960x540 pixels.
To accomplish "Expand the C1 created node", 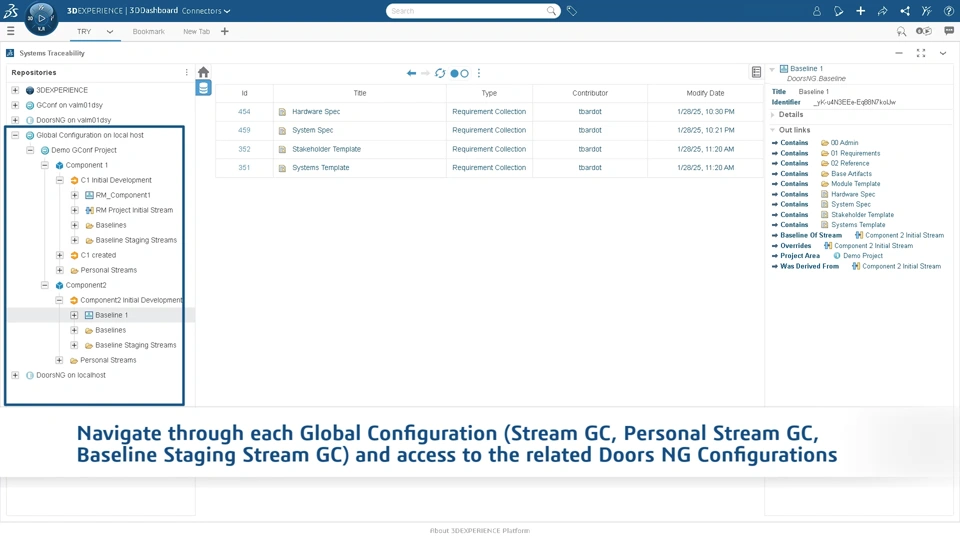I will pyautogui.click(x=60, y=255).
